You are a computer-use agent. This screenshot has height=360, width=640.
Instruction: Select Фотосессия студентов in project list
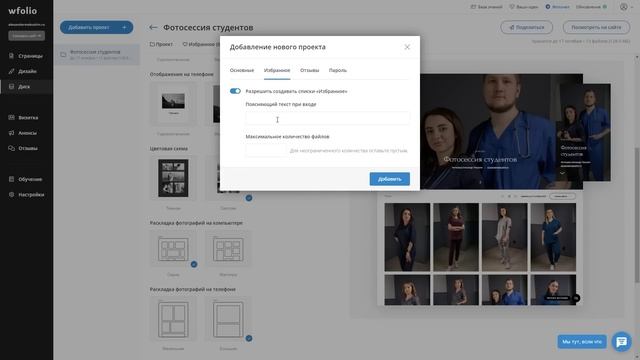coord(97,55)
